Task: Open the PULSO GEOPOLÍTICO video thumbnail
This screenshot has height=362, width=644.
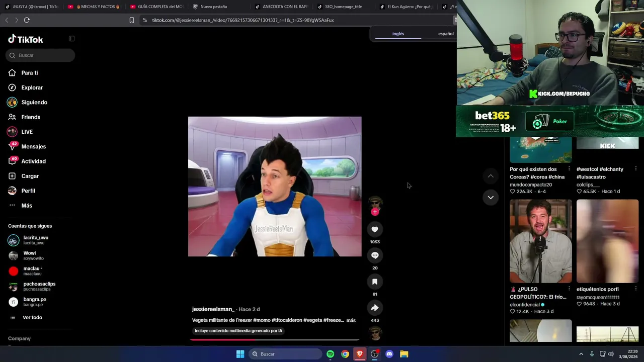Action: (541, 241)
